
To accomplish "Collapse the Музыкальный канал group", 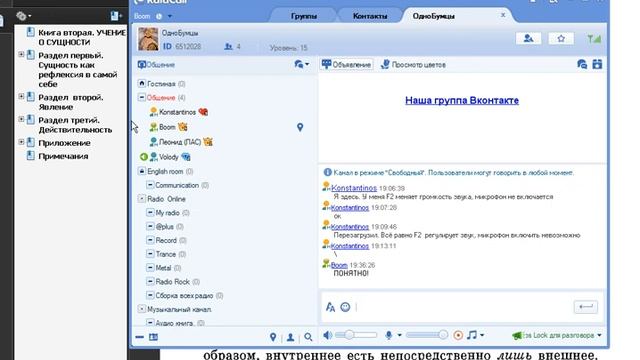I will click(x=142, y=309).
